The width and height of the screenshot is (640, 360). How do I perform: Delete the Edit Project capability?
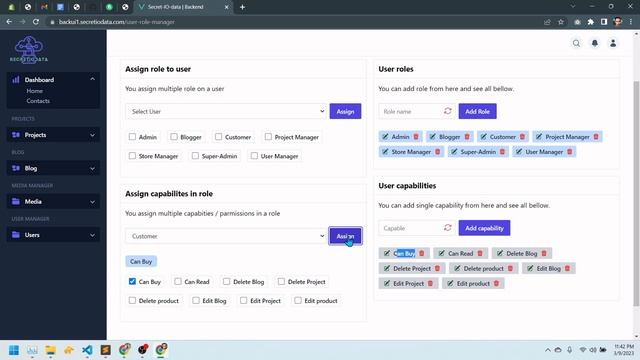pyautogui.click(x=430, y=284)
